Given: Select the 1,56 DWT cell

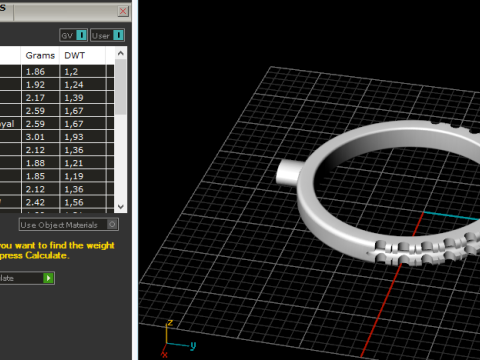Looking at the screenshot, I should [83, 202].
